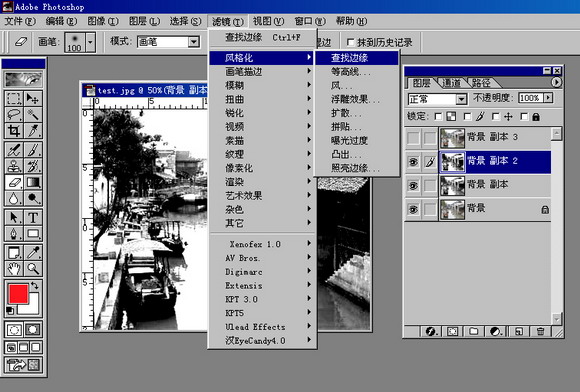
Task: Expand the KPT 3.0 plugin submenu
Action: pos(262,299)
